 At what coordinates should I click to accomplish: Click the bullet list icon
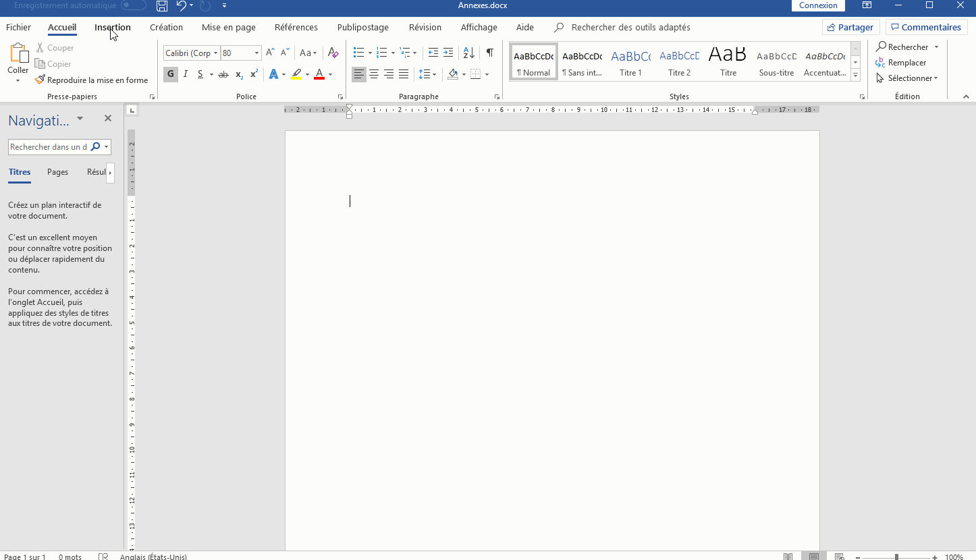pos(358,53)
